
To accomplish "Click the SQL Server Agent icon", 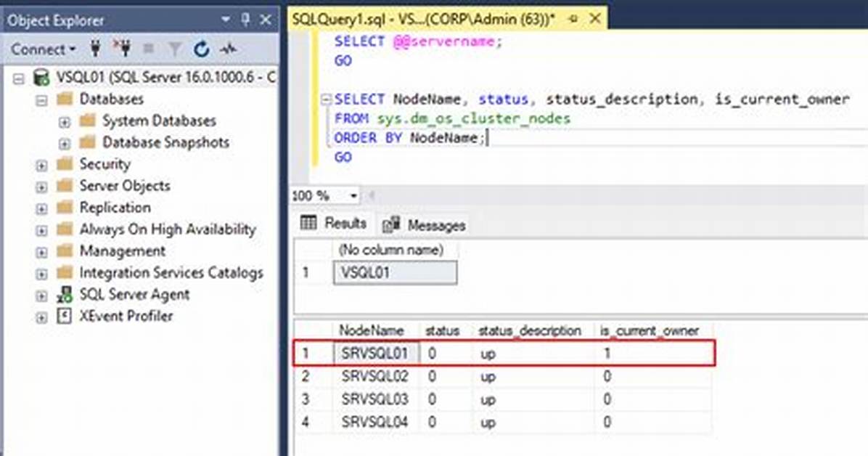I will tap(64, 294).
